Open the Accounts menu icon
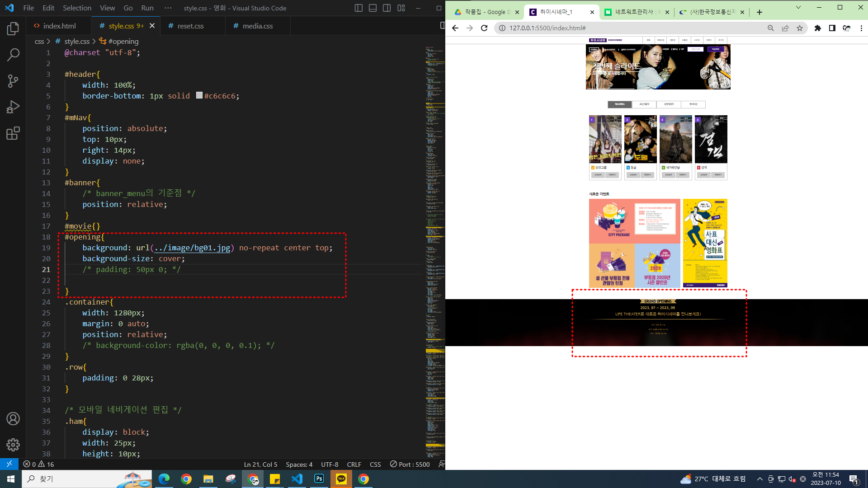The width and height of the screenshot is (868, 488). coord(13,419)
